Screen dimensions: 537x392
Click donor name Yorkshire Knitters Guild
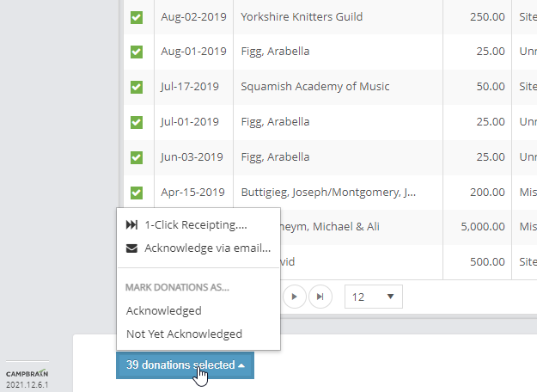click(x=302, y=17)
